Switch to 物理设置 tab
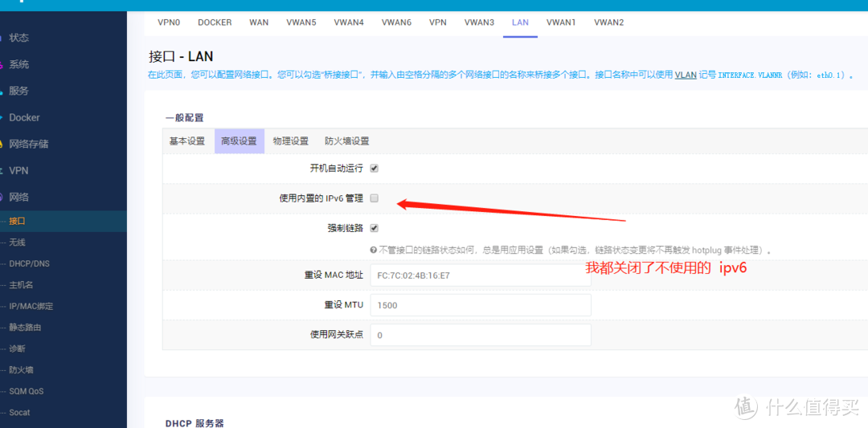Viewport: 868px width, 428px height. pyautogui.click(x=291, y=141)
